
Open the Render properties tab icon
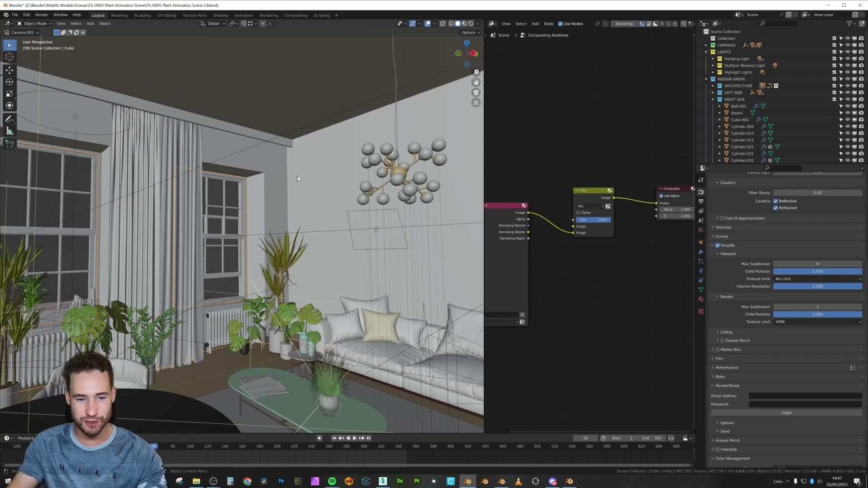pyautogui.click(x=701, y=192)
